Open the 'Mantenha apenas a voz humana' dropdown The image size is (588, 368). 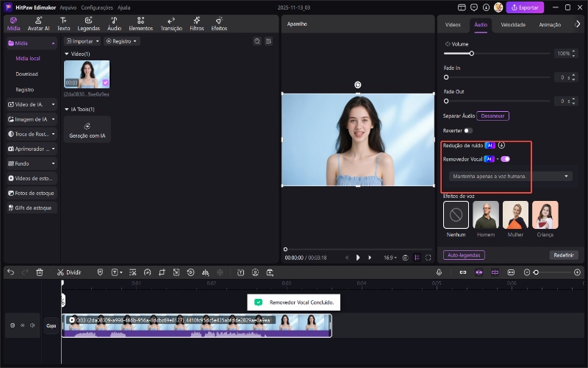[x=510, y=176]
